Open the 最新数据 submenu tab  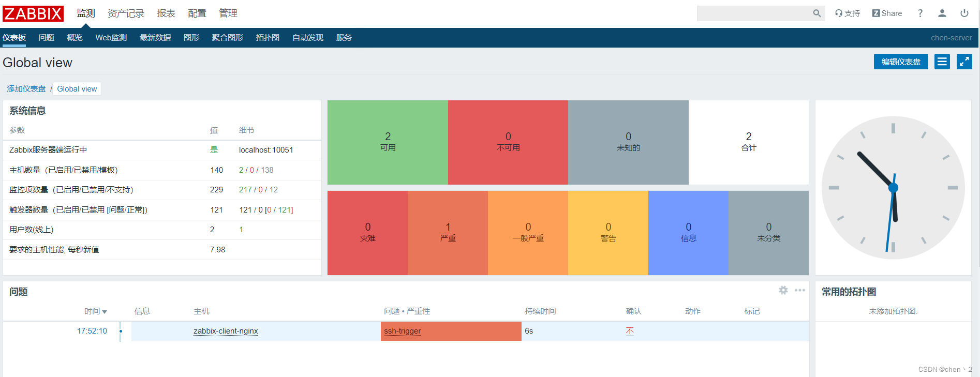click(x=155, y=38)
